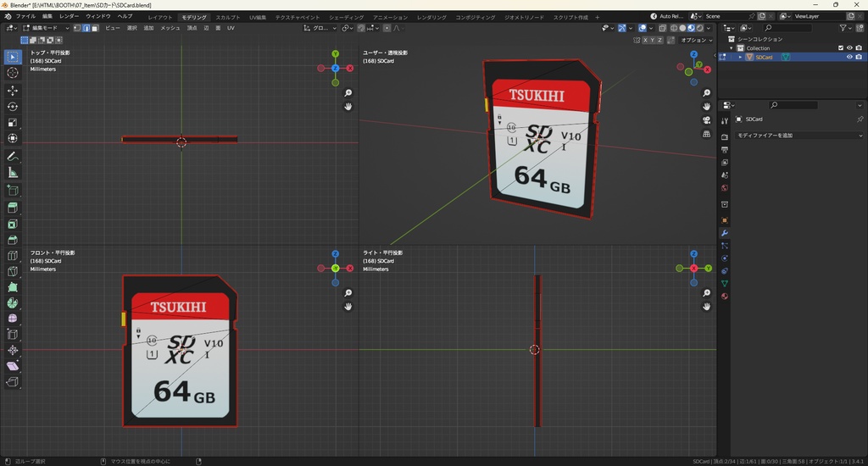Select the Measure tool
Screen dimensions: 868x466
click(x=13, y=173)
